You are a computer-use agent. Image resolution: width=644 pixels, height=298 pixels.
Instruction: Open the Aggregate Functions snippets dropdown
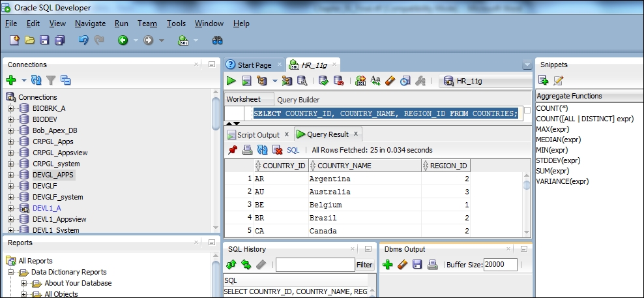click(x=590, y=97)
